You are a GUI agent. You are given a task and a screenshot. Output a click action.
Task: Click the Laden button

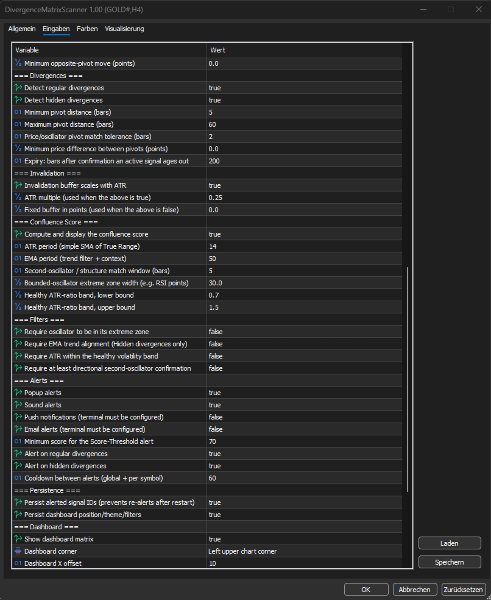coord(449,543)
